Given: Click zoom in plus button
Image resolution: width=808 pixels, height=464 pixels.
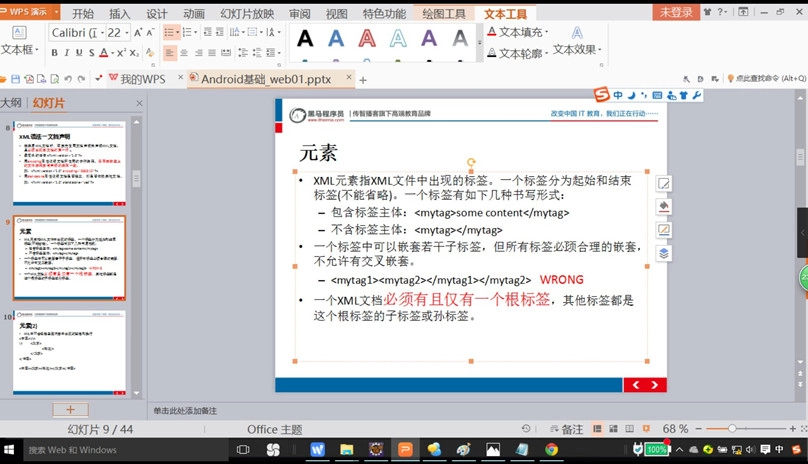Looking at the screenshot, I should pos(793,428).
